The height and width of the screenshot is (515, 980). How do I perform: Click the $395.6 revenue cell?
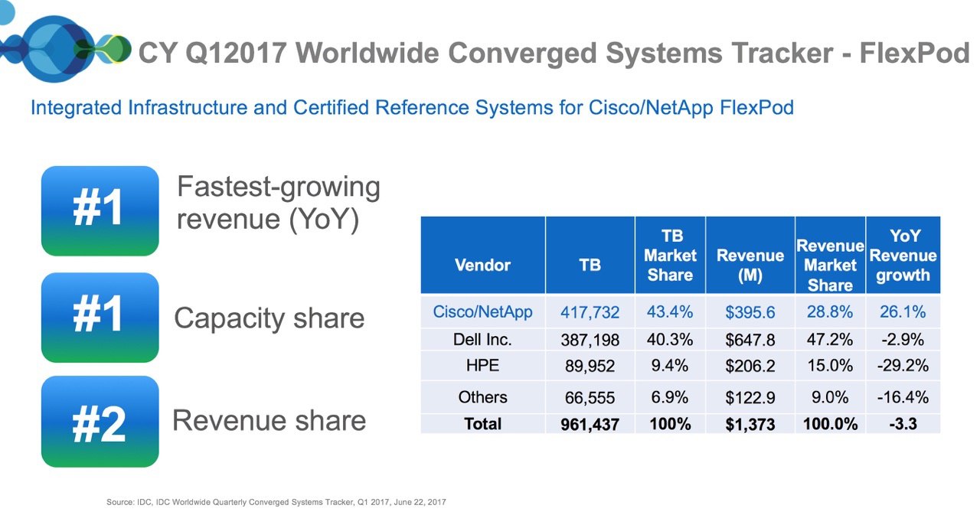coord(750,312)
